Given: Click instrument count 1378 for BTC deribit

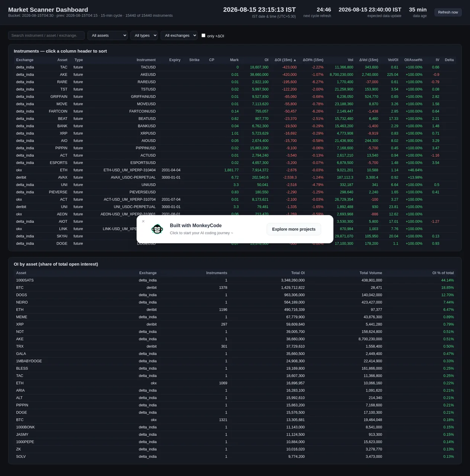Looking at the screenshot, I should pos(223,288).
